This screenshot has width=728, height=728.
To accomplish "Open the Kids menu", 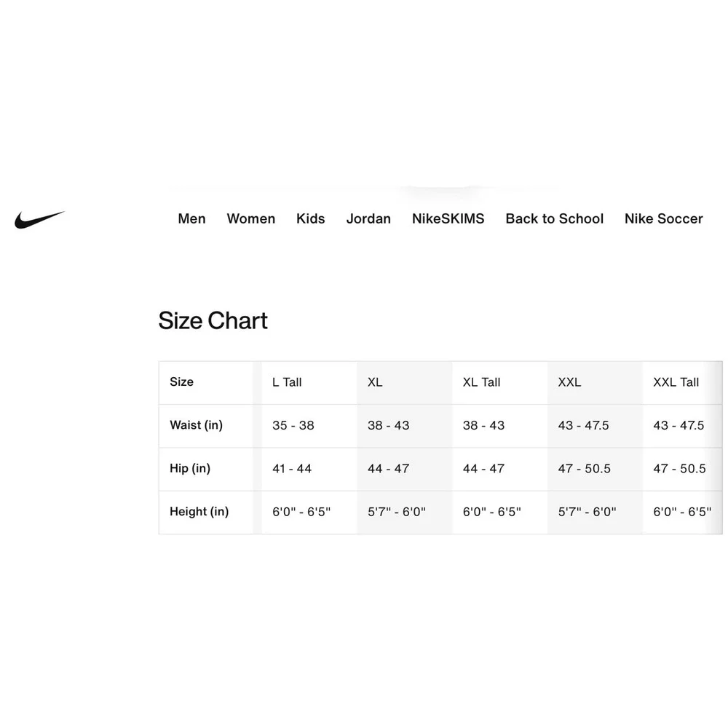I will (311, 218).
